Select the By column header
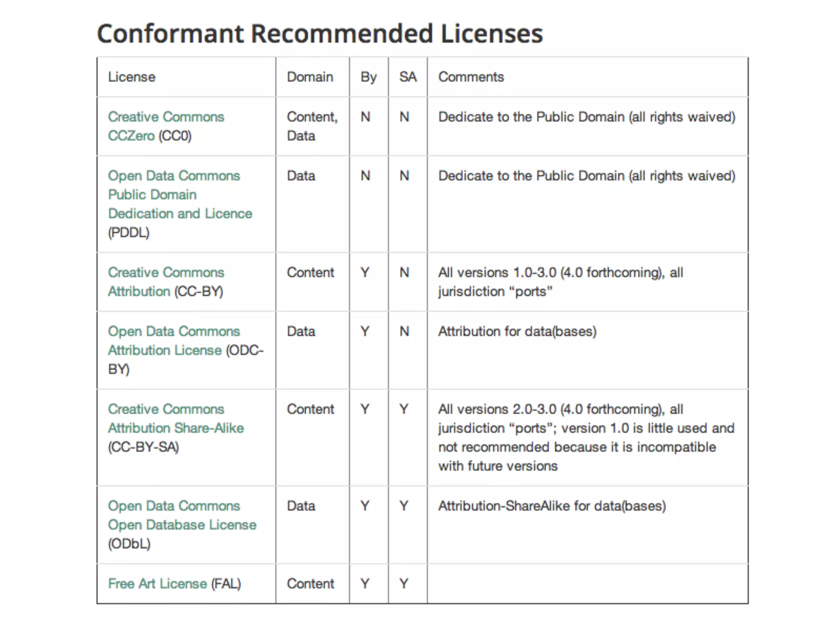Screen dimensions: 840x630 tap(368, 77)
